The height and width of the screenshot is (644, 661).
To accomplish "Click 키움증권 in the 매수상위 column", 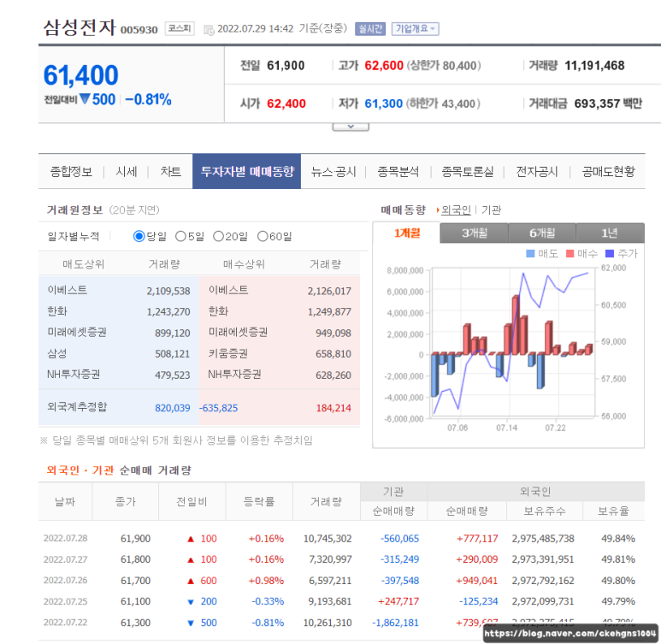I will 228,353.
